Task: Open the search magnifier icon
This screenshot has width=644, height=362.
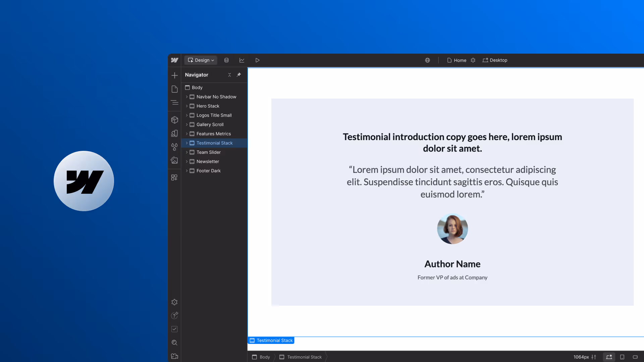Action: [174, 343]
